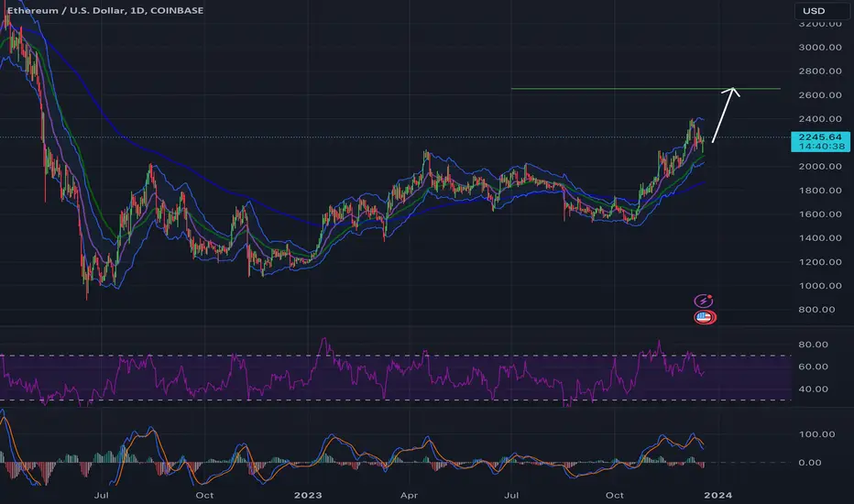
Task: Click the 60.00 RSI scale label
Action: coord(813,367)
